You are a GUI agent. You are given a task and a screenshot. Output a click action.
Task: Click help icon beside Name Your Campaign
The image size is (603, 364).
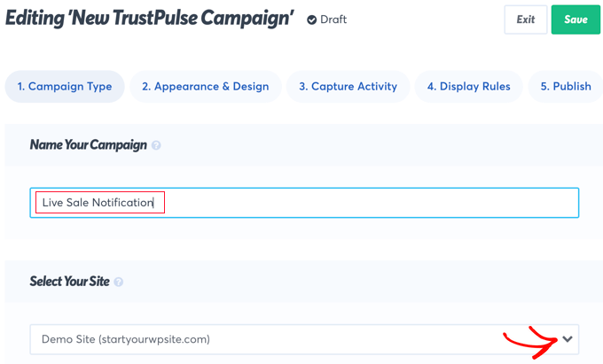pos(156,145)
